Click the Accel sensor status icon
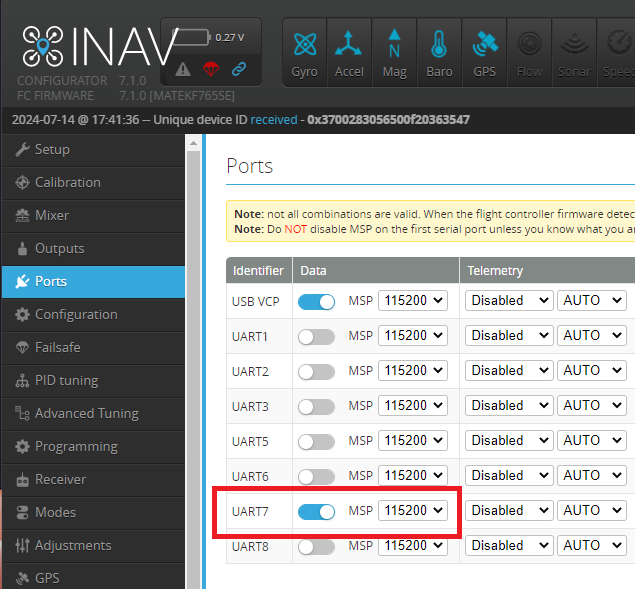Viewport: 635px width, 589px height. (349, 53)
